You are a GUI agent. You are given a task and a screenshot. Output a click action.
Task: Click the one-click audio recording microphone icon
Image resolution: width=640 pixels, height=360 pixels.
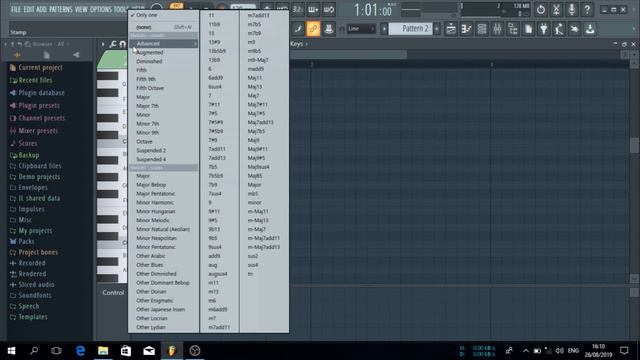(x=572, y=9)
